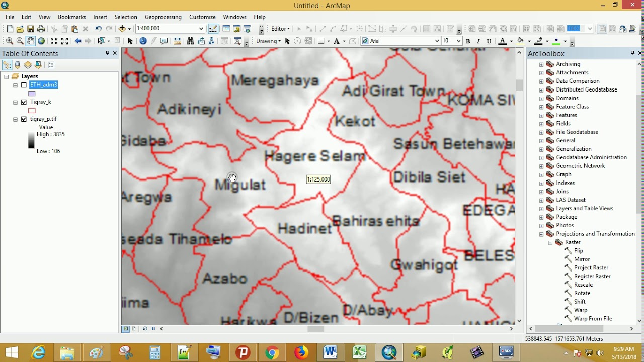The height and width of the screenshot is (362, 644).
Task: Click the Go To XY tool
Action: click(211, 41)
